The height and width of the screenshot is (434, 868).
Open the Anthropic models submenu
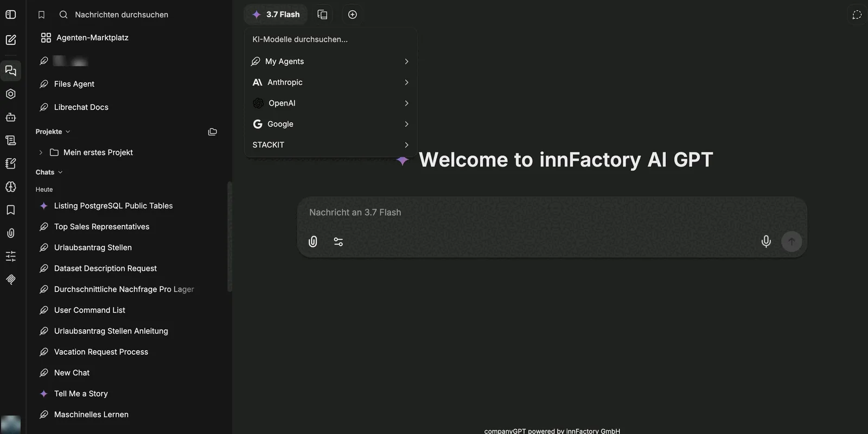pos(330,82)
